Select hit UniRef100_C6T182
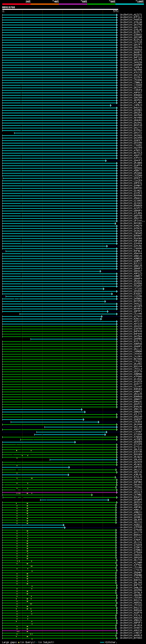 click(x=131, y=289)
